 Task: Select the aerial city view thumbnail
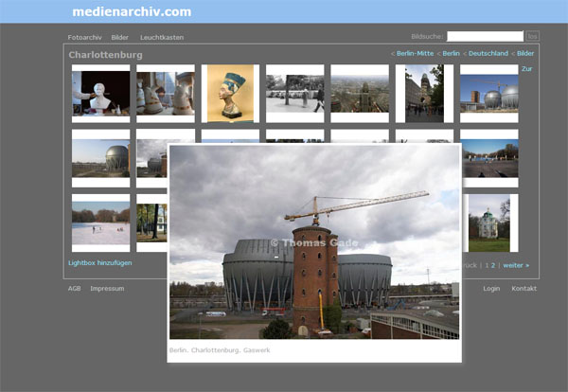tap(360, 93)
